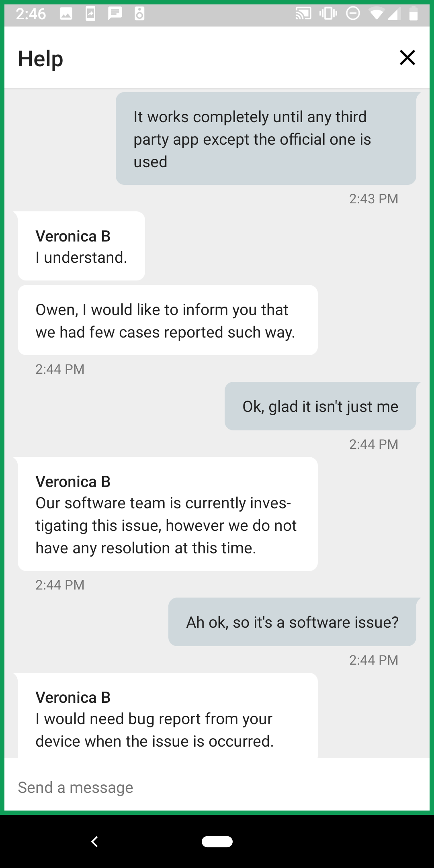The width and height of the screenshot is (434, 868).
Task: Tap message about third party app
Action: 266,139
